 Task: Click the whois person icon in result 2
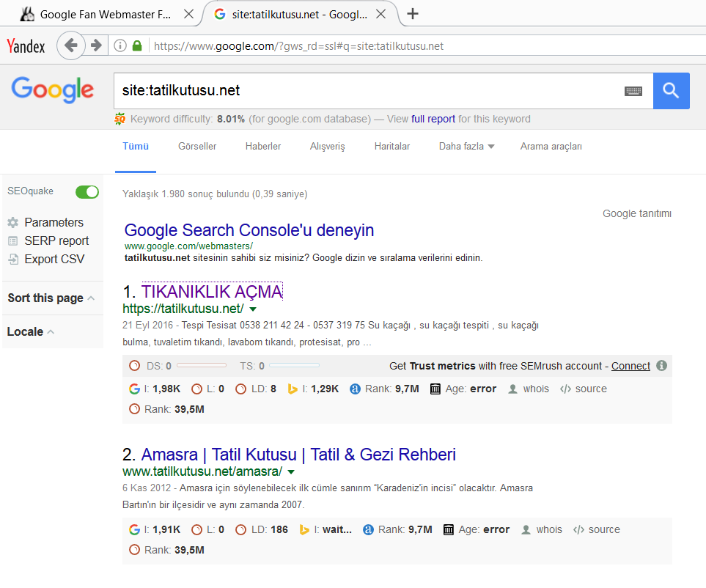(x=526, y=530)
